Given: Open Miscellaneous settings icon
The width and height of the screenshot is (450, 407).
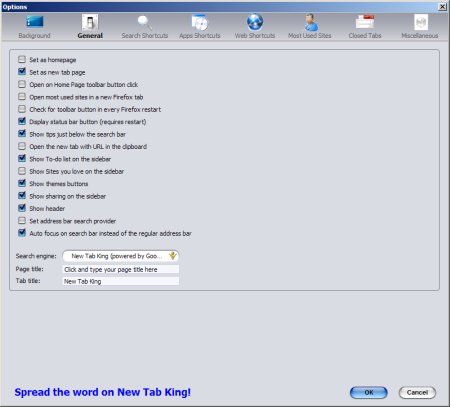Looking at the screenshot, I should (x=421, y=22).
